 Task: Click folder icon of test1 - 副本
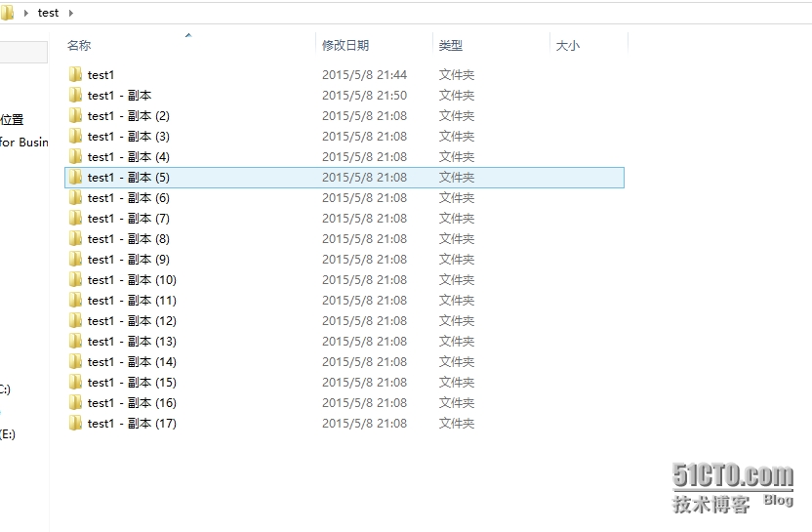click(x=75, y=96)
